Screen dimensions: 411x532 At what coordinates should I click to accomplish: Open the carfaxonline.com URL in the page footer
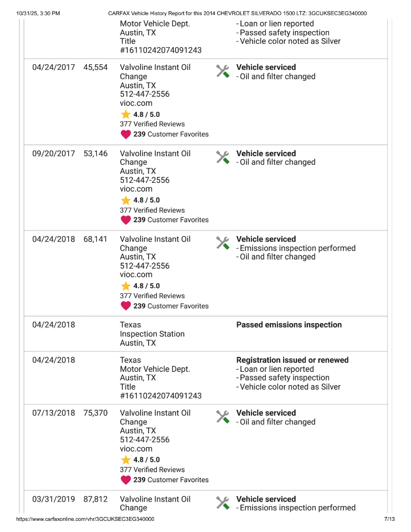click(85, 519)
